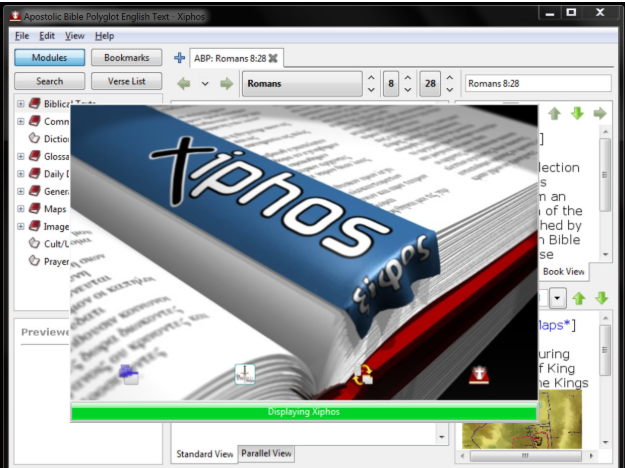625x468 pixels.
Task: Click the map pane horizontal scrollbar
Action: point(526,455)
